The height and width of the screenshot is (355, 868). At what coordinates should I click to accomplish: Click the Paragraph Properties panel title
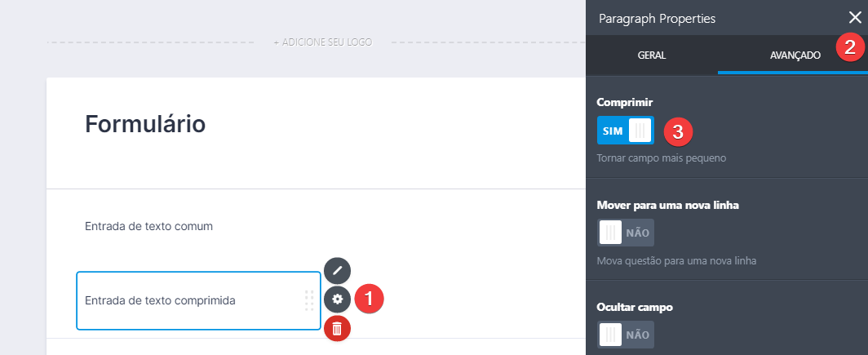(657, 18)
